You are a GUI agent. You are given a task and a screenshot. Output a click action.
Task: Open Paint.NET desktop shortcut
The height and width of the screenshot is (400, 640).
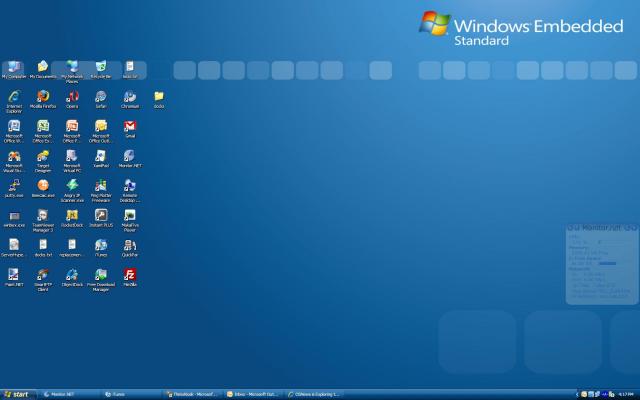coord(14,278)
